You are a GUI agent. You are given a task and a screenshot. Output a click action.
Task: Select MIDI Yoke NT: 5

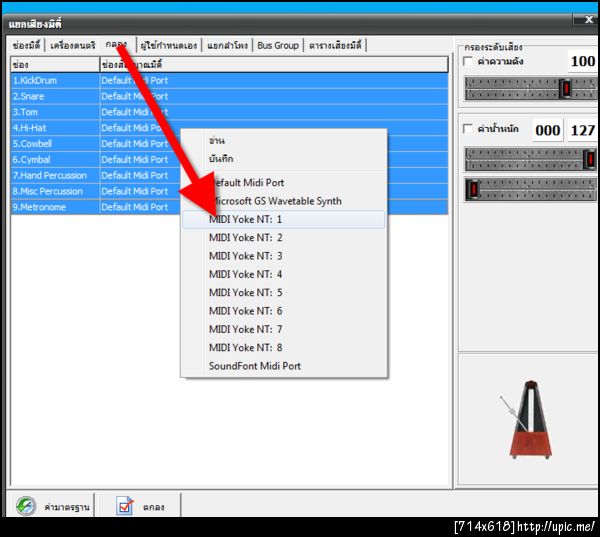click(x=284, y=293)
